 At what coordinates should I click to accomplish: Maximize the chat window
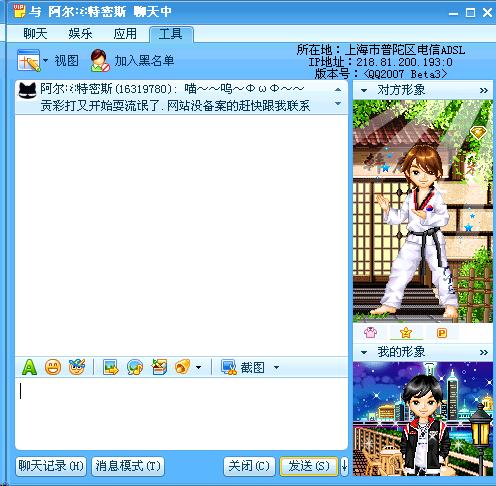(x=470, y=13)
